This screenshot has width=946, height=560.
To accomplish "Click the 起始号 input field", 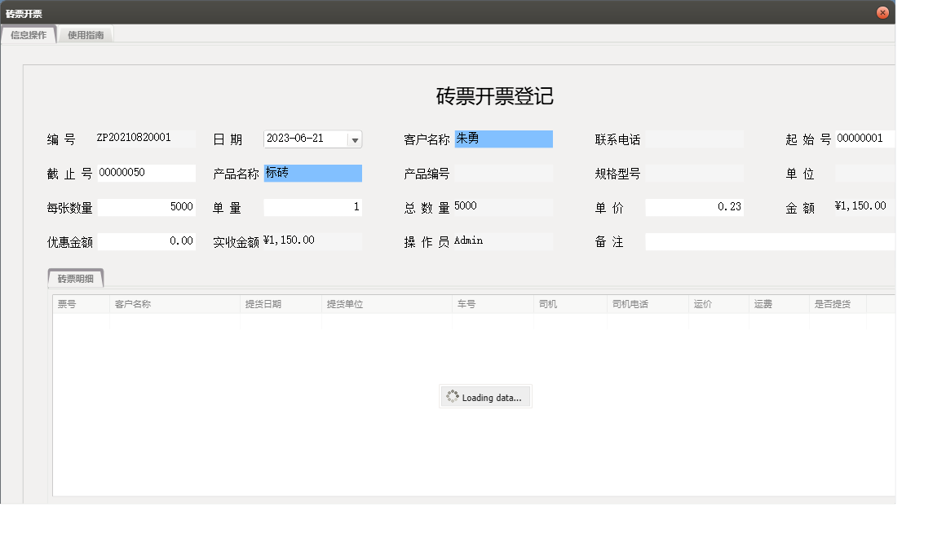I will 864,139.
